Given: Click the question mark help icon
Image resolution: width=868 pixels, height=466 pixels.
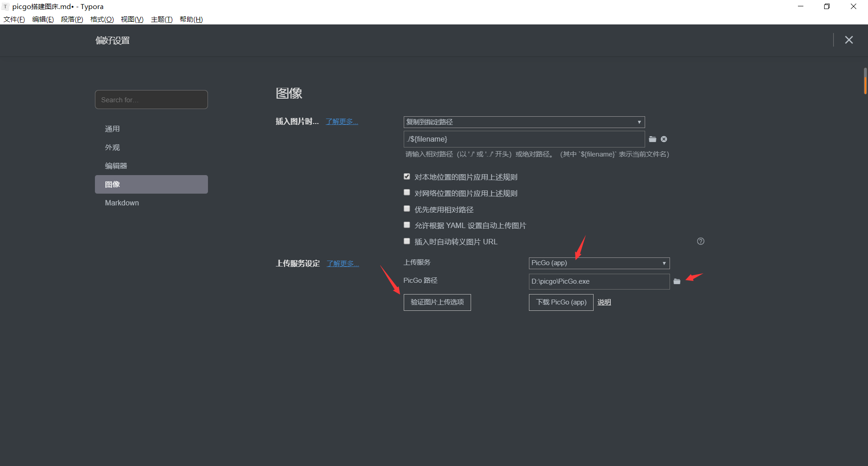Looking at the screenshot, I should (700, 241).
